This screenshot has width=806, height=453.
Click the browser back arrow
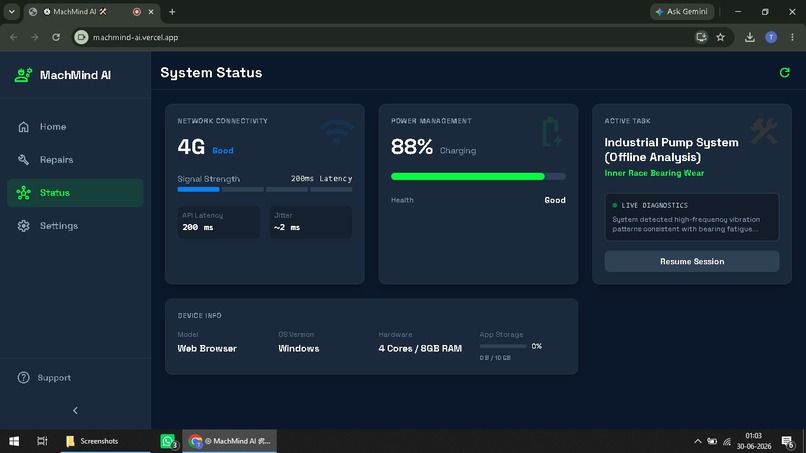(13, 37)
